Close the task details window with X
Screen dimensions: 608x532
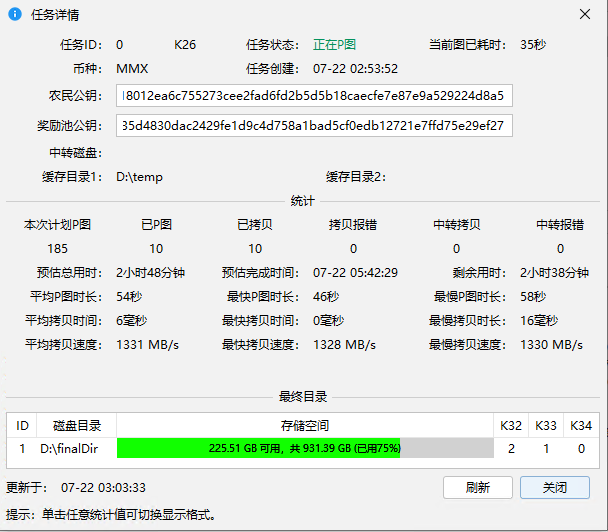point(584,16)
